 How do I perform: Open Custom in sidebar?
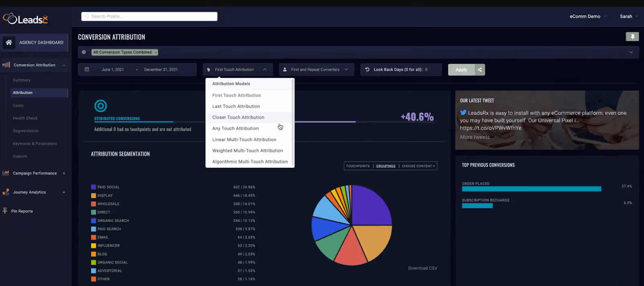point(20,156)
